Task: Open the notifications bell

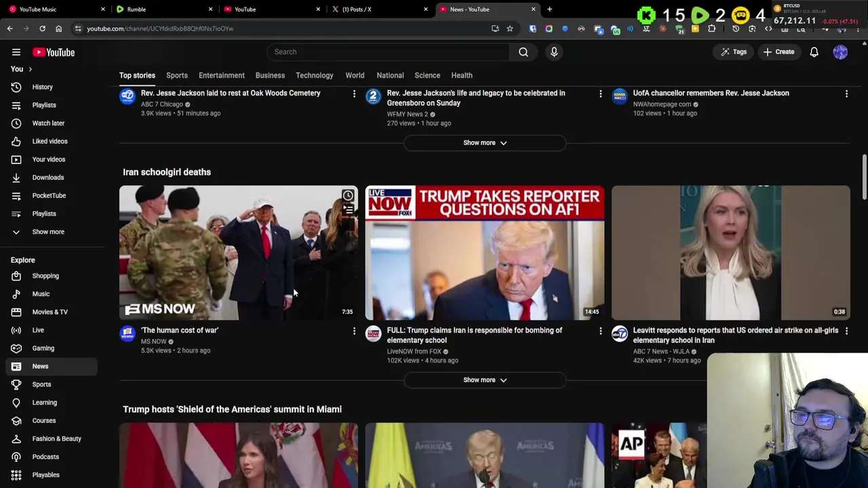Action: click(x=814, y=52)
